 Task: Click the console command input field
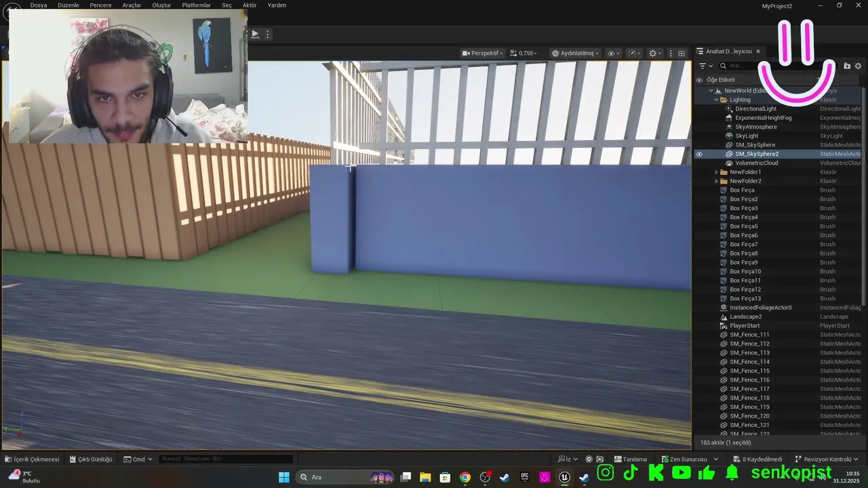pos(226,459)
